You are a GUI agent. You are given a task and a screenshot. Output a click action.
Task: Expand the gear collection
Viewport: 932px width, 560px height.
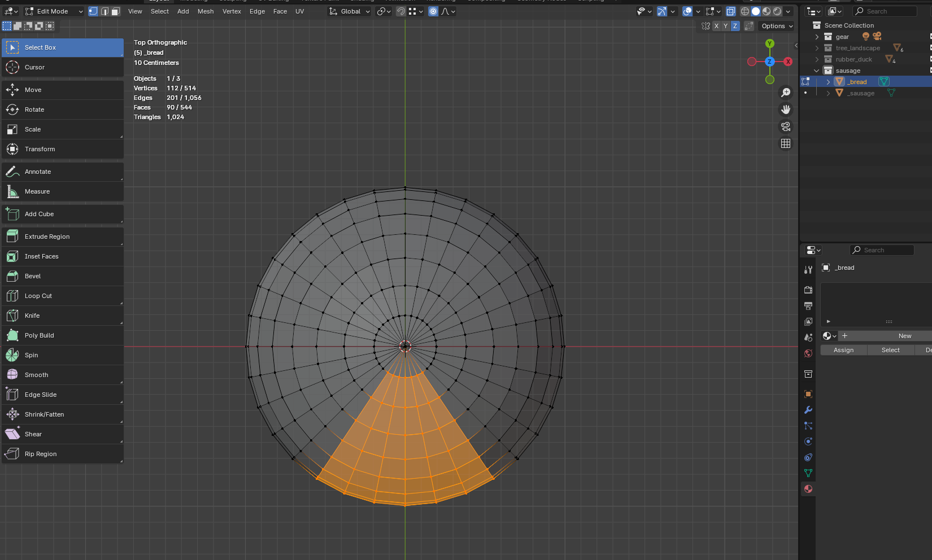coord(817,37)
